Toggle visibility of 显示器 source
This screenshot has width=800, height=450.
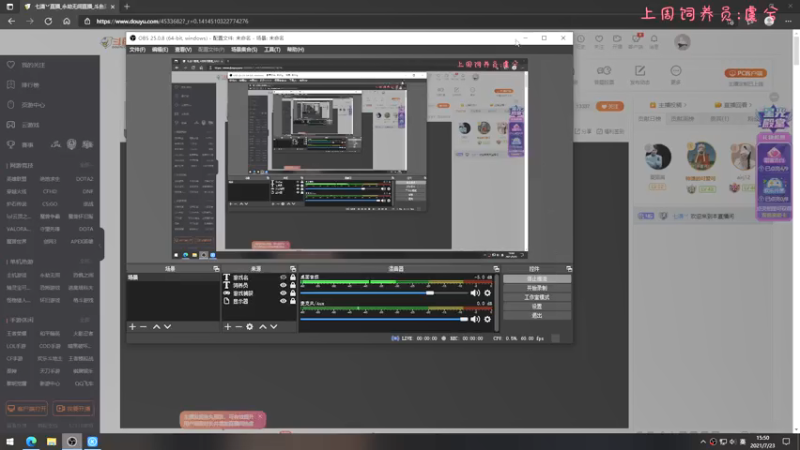[283, 301]
